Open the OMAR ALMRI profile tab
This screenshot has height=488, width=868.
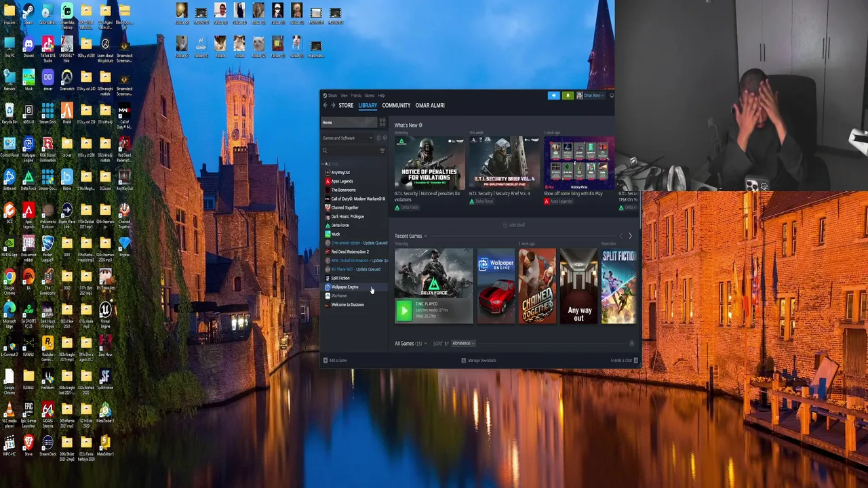tap(430, 106)
